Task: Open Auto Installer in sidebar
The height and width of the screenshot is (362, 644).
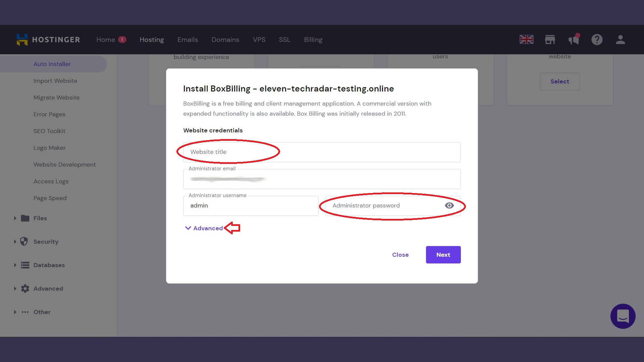Action: tap(52, 64)
